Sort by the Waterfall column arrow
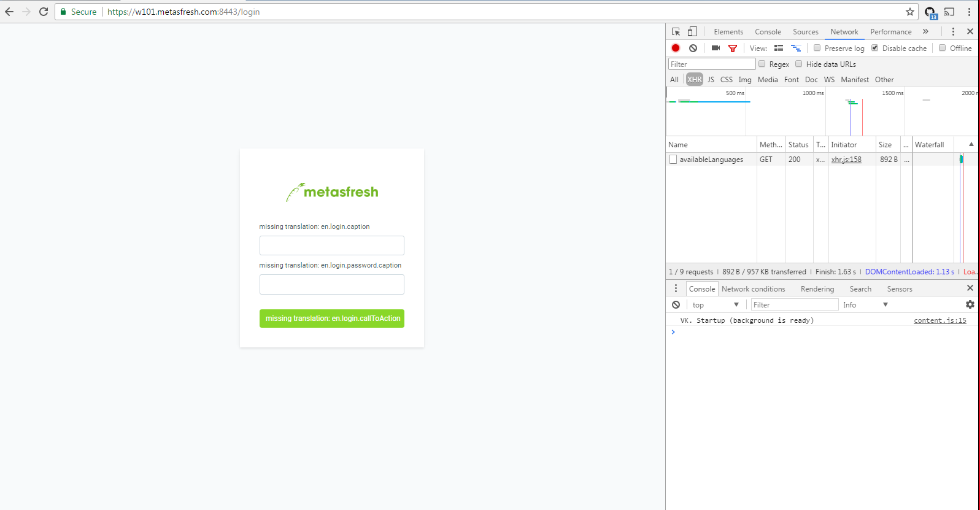Viewport: 980px width, 510px height. (x=971, y=144)
